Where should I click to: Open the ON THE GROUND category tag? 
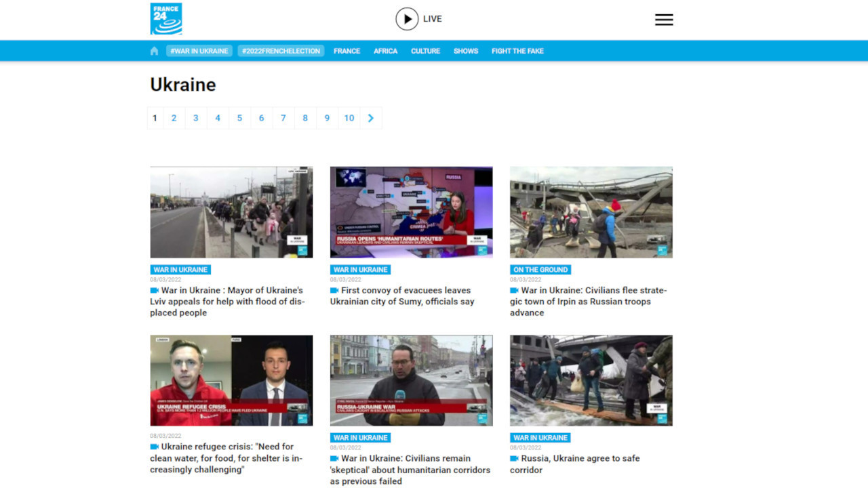pos(540,270)
